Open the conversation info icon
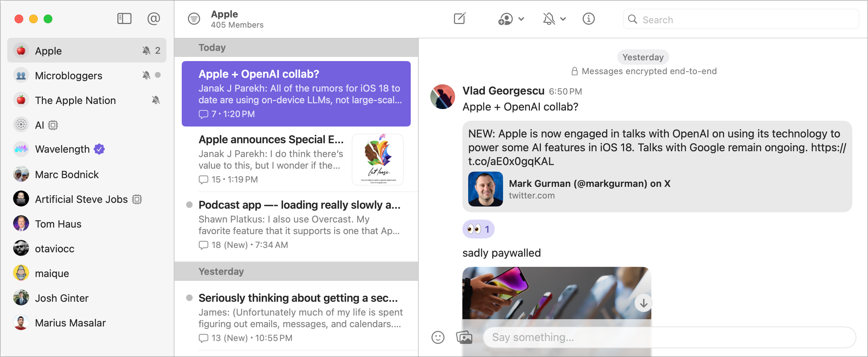The image size is (868, 357). click(589, 19)
